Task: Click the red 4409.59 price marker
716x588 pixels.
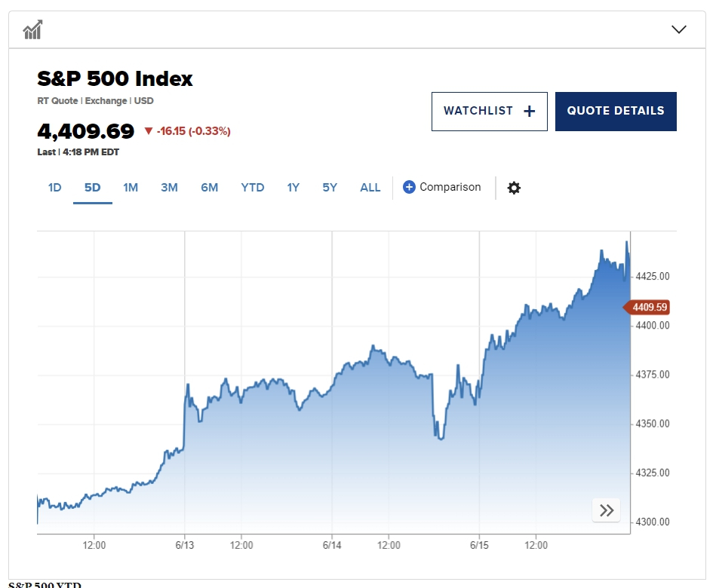Action: pos(647,308)
